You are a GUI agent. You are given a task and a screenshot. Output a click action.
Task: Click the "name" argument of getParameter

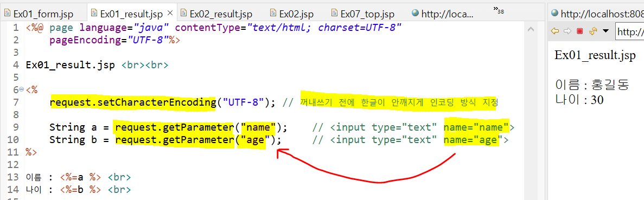click(258, 127)
